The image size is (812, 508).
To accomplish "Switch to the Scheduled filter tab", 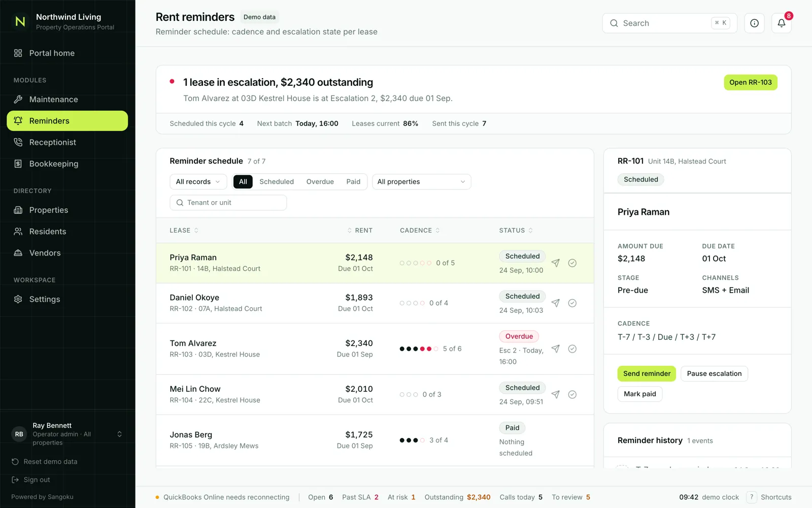I will 277,182.
